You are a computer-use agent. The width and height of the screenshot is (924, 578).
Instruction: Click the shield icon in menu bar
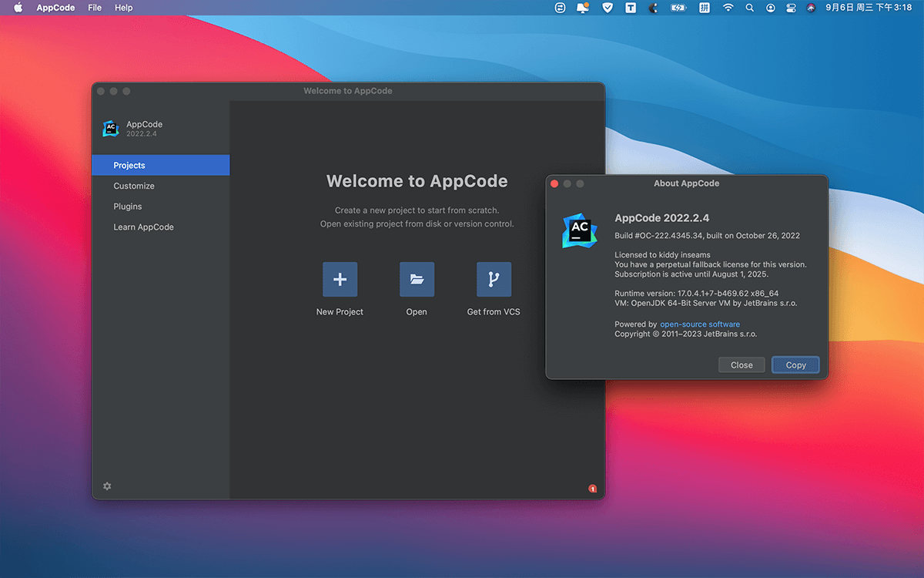[x=607, y=8]
